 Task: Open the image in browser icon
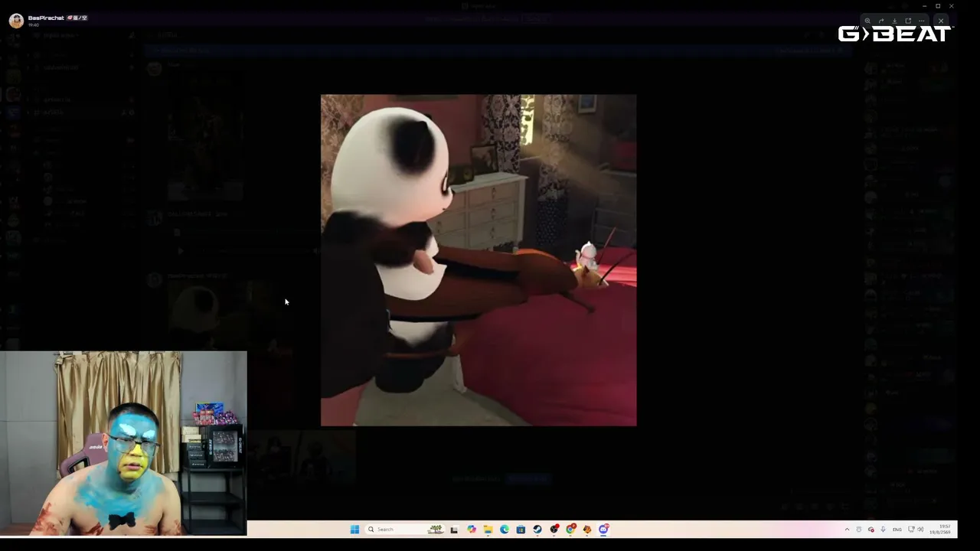coord(908,21)
